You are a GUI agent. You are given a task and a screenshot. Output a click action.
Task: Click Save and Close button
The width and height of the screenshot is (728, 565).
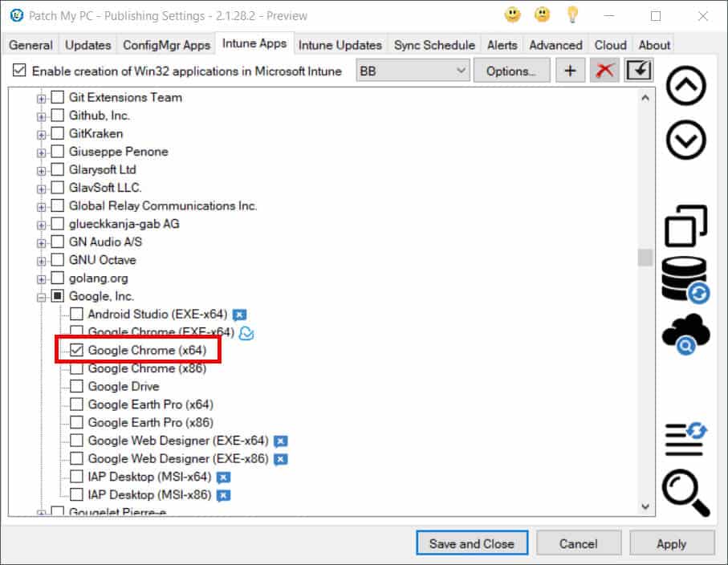pos(472,543)
